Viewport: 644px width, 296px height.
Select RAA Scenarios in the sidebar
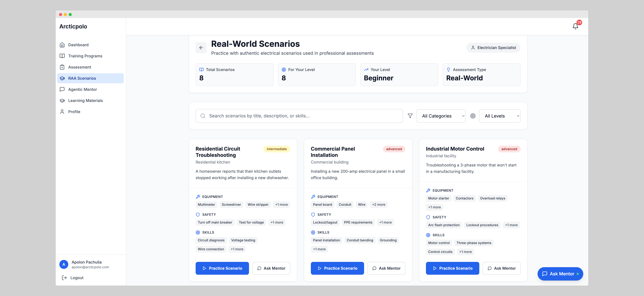coord(90,78)
